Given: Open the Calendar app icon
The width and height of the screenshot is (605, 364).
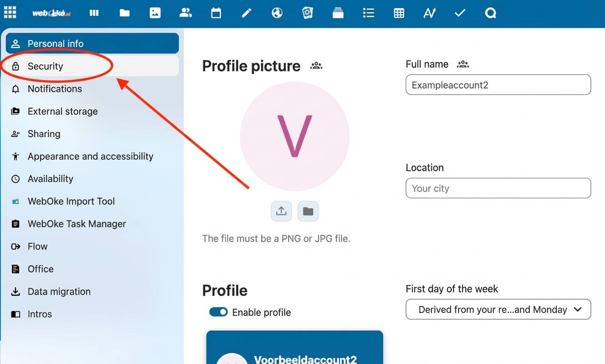Looking at the screenshot, I should pos(216,13).
